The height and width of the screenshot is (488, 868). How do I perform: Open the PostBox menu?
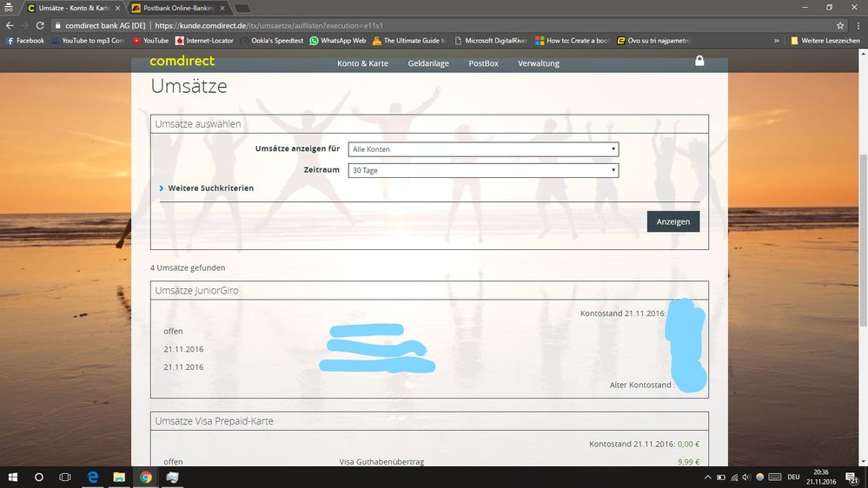(483, 63)
